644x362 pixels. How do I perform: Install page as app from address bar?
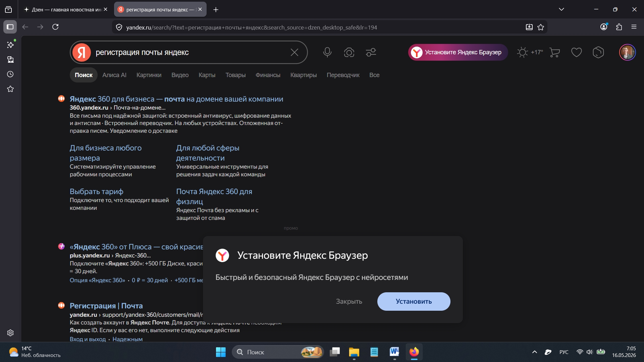529,27
